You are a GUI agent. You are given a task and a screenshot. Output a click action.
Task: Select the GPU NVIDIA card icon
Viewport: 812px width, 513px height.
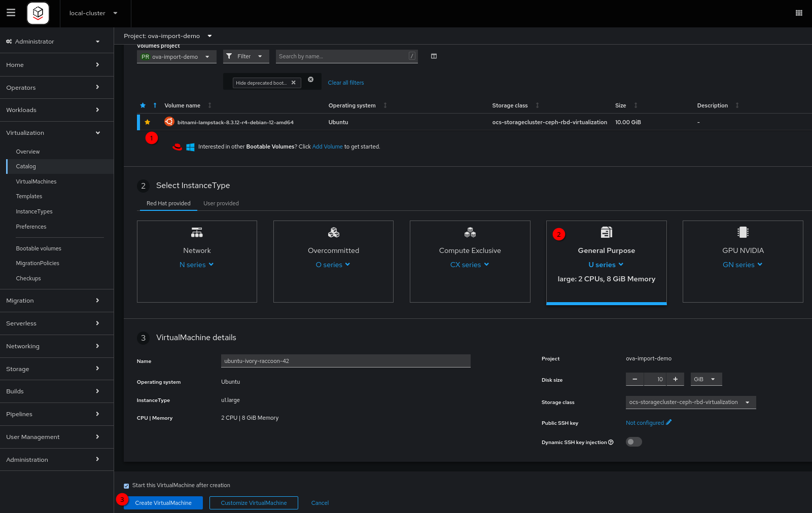743,232
